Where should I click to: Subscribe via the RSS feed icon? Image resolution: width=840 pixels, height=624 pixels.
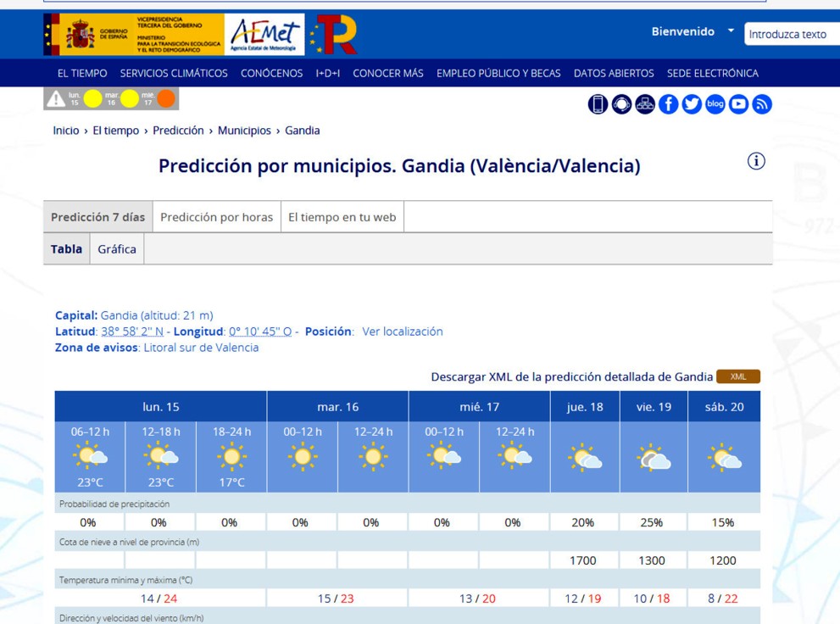pos(762,104)
